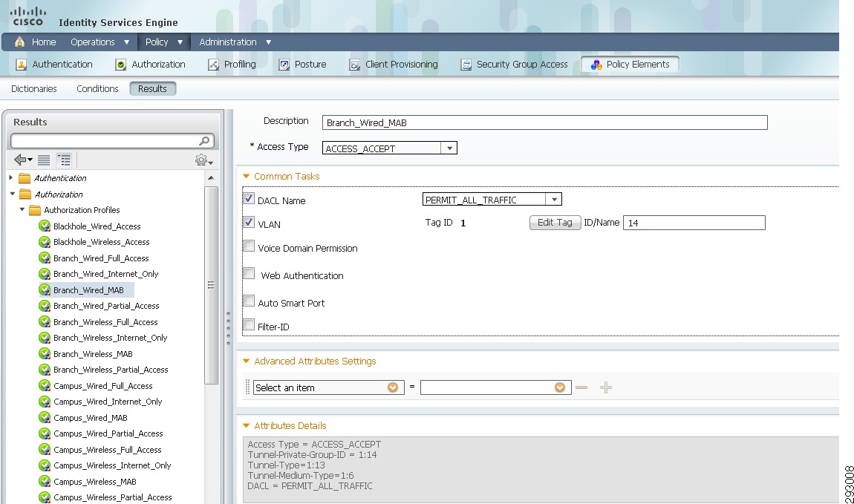Image resolution: width=854 pixels, height=504 pixels.
Task: Click the VLAN ID/Name field
Action: pos(694,223)
